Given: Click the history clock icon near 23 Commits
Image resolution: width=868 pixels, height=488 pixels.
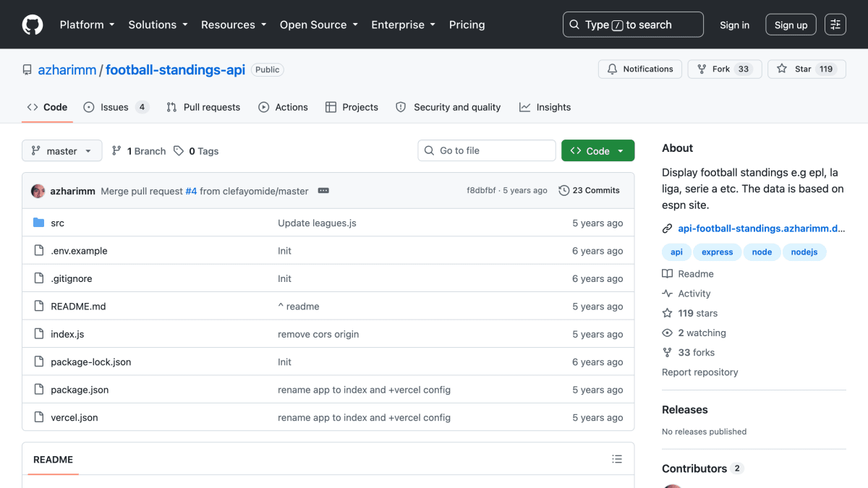Looking at the screenshot, I should 564,191.
